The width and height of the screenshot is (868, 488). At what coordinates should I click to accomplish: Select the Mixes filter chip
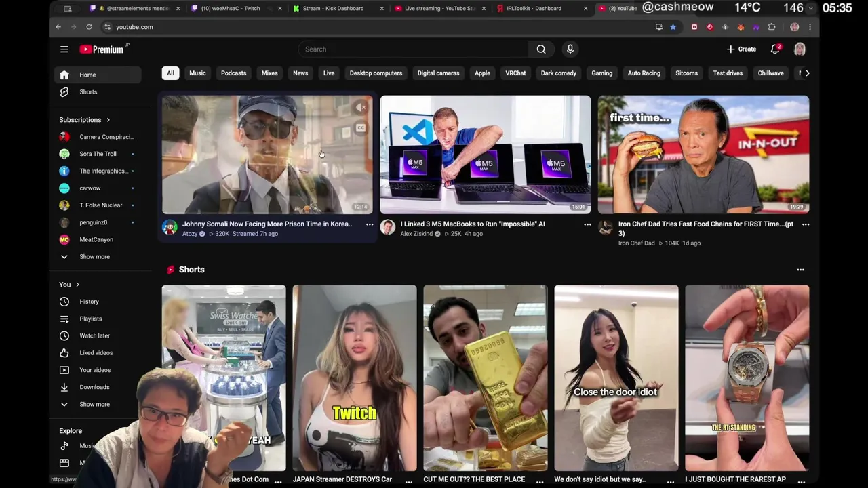tap(269, 73)
